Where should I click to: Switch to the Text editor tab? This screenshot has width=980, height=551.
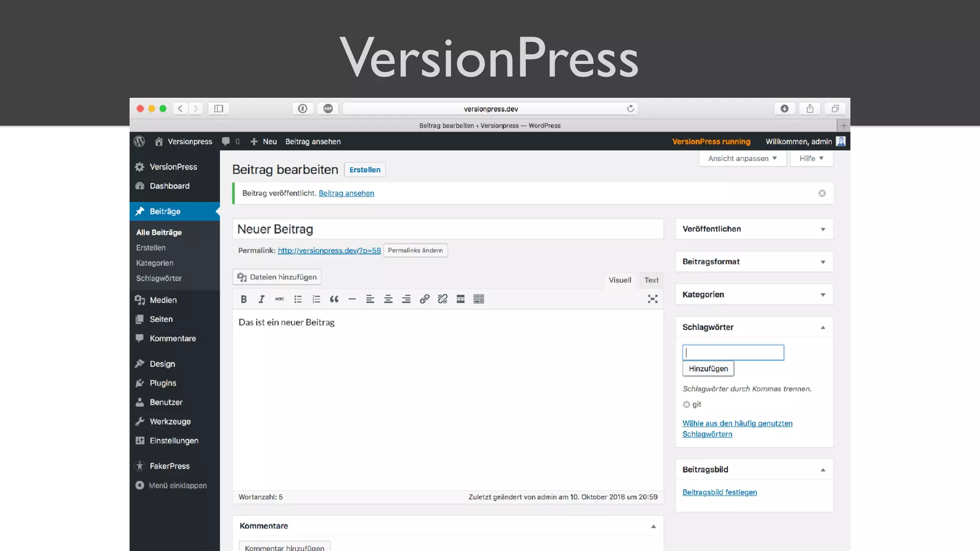point(651,280)
